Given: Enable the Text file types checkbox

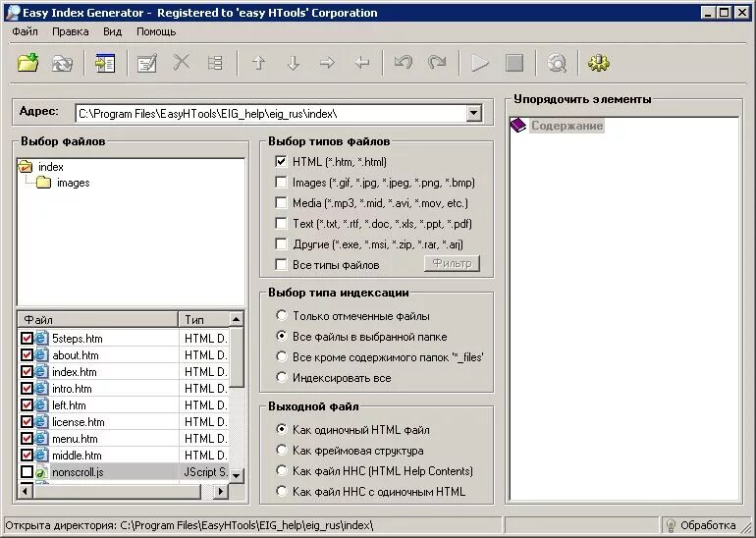Looking at the screenshot, I should pos(281,223).
